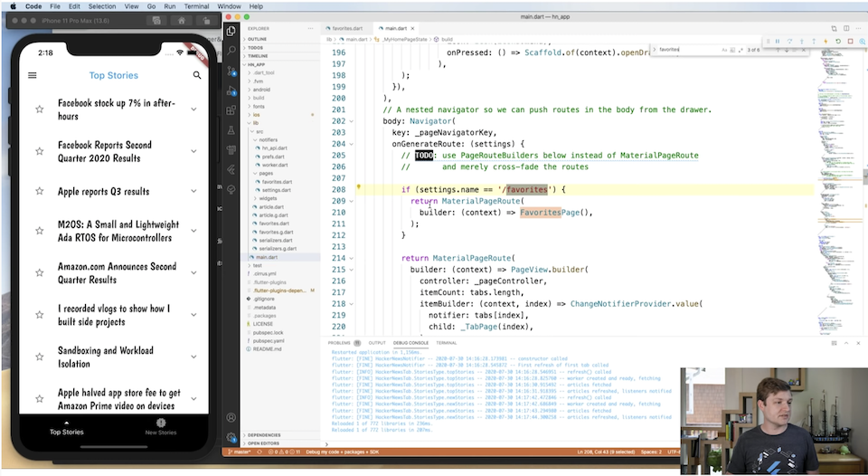Restart debugging with green restart icon
The image size is (868, 476).
tap(838, 41)
